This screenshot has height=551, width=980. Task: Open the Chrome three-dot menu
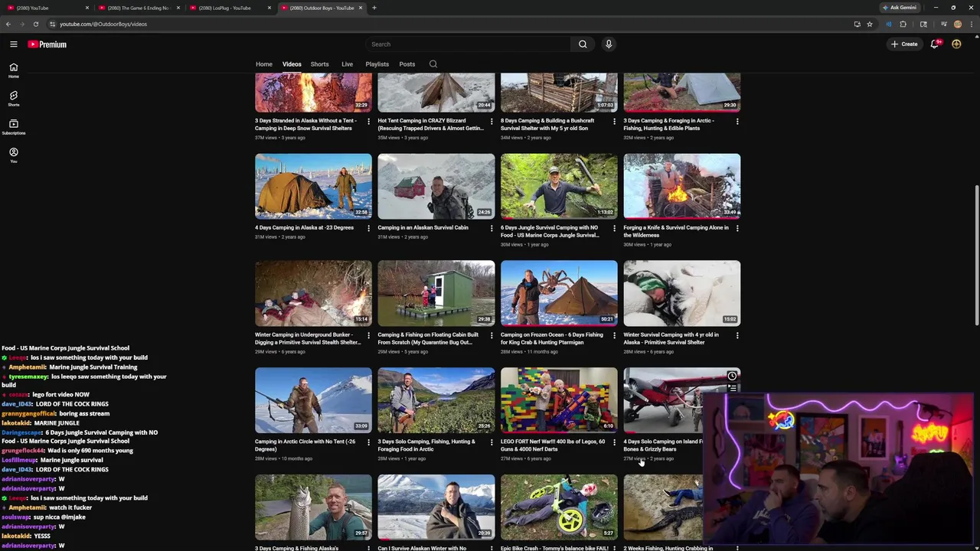pyautogui.click(x=972, y=24)
